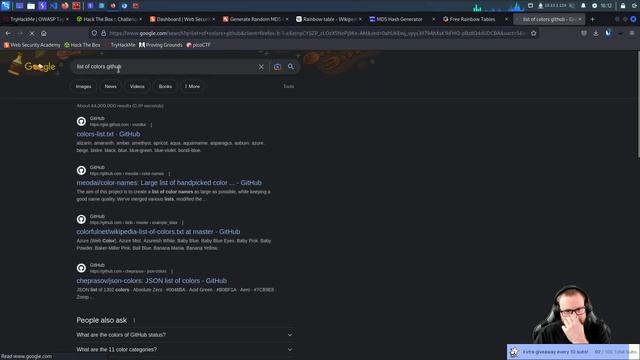640x360 pixels.
Task: Open options for colors-list.txt result
Action: click(151, 125)
